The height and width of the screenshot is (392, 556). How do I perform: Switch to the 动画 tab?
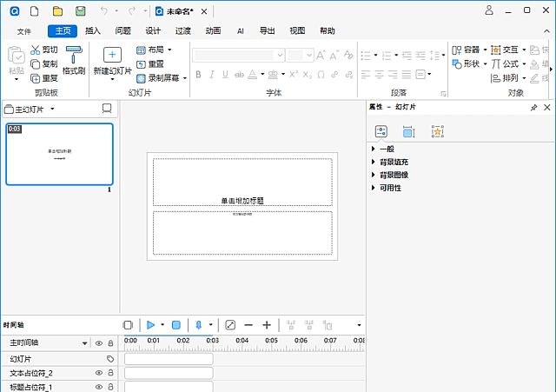click(x=213, y=31)
